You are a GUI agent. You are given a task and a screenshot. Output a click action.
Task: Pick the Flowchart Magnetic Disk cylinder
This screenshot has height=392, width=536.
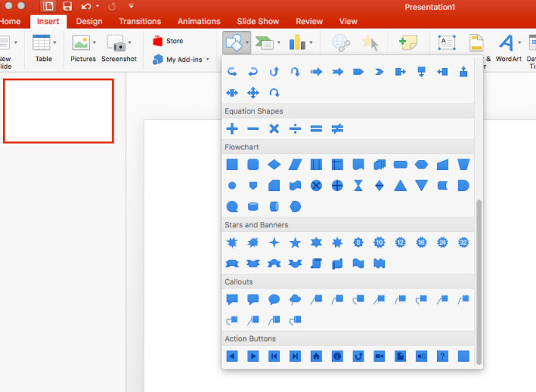[x=253, y=206]
